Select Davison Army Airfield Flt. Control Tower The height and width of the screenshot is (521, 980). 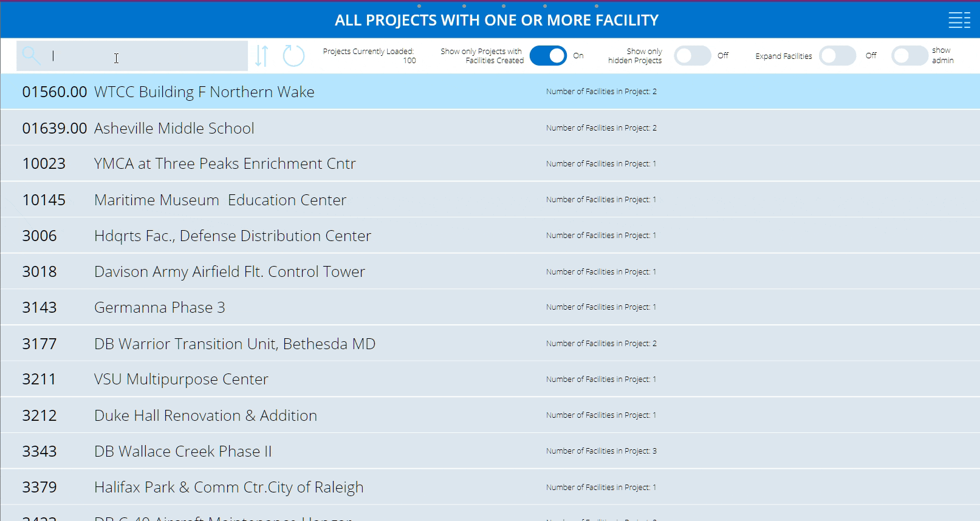pyautogui.click(x=230, y=271)
